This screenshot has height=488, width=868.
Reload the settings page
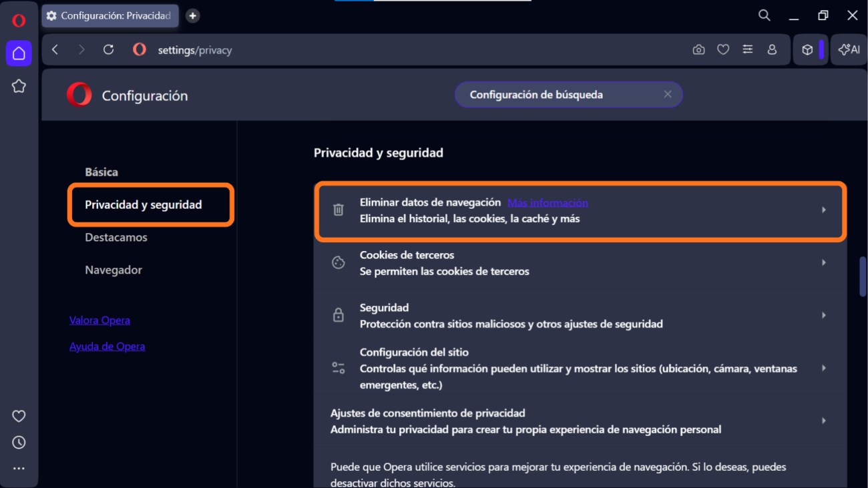click(x=108, y=50)
